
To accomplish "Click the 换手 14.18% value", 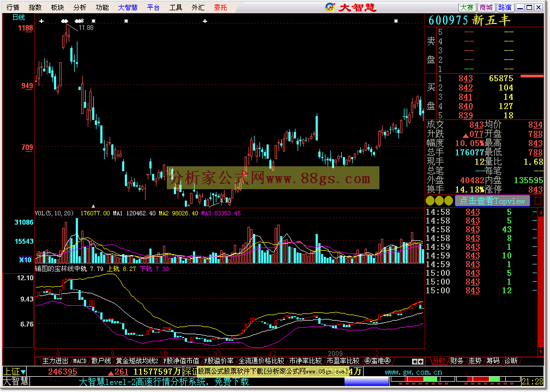I will pyautogui.click(x=469, y=190).
